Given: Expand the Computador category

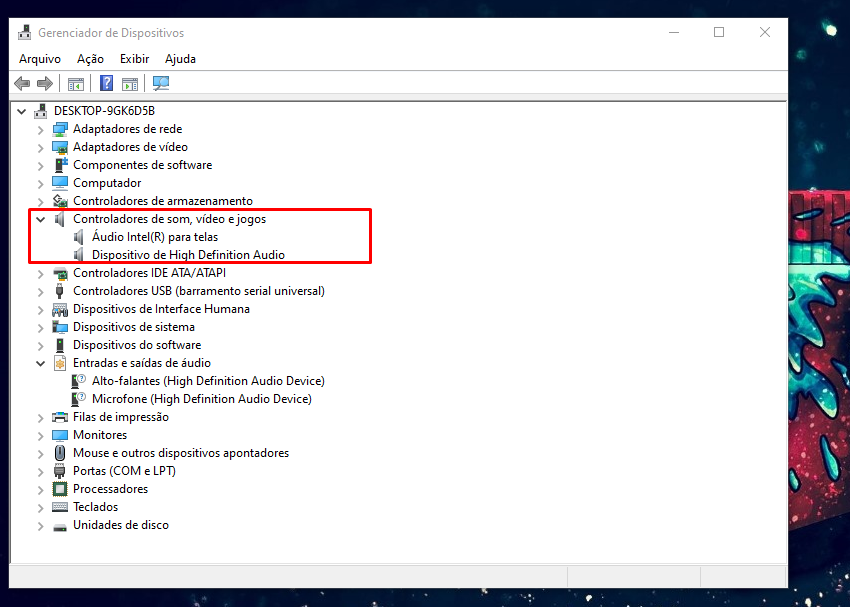Looking at the screenshot, I should click(x=41, y=184).
